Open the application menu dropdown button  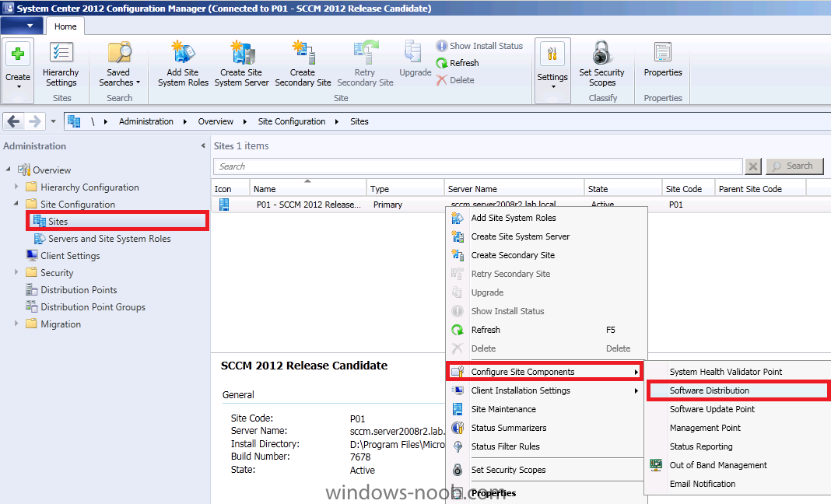(23, 26)
